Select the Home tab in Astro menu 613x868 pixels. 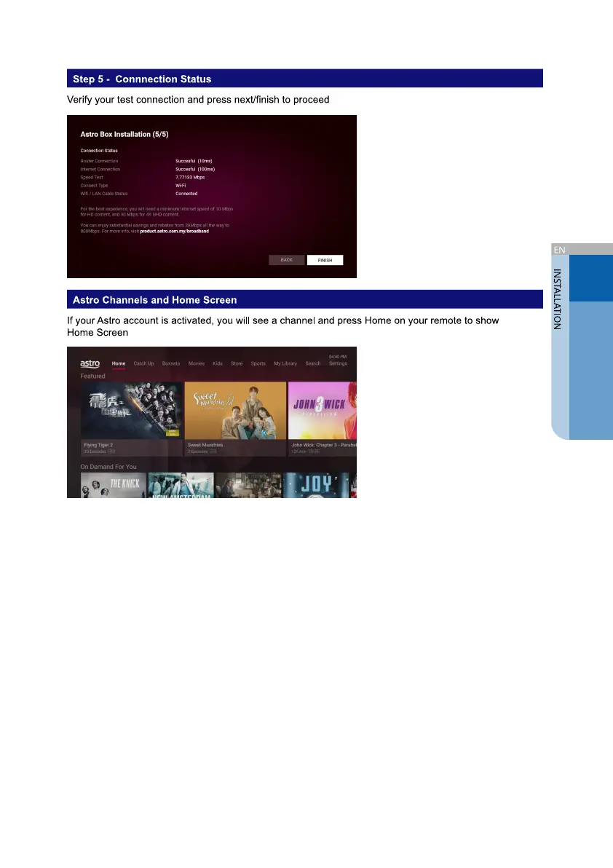pyautogui.click(x=119, y=363)
